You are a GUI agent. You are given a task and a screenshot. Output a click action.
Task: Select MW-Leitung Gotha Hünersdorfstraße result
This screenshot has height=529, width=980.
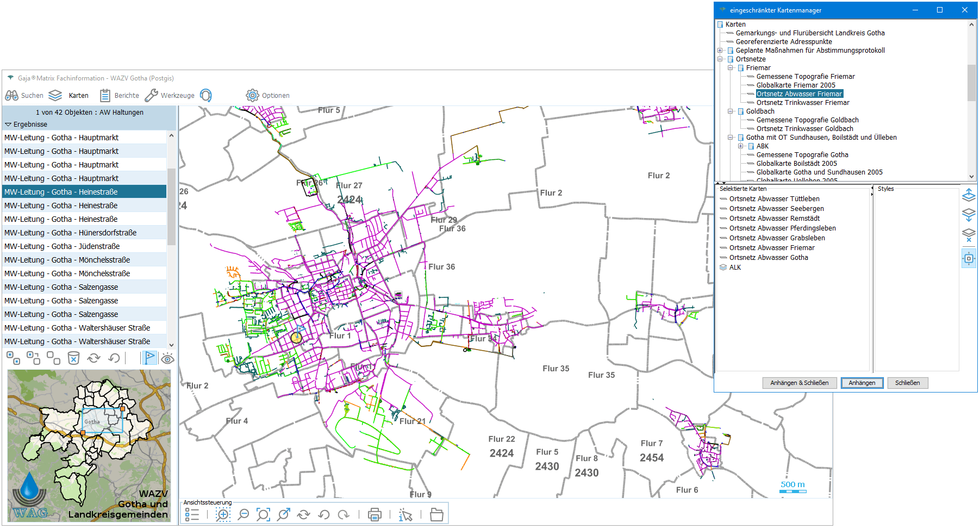[71, 233]
